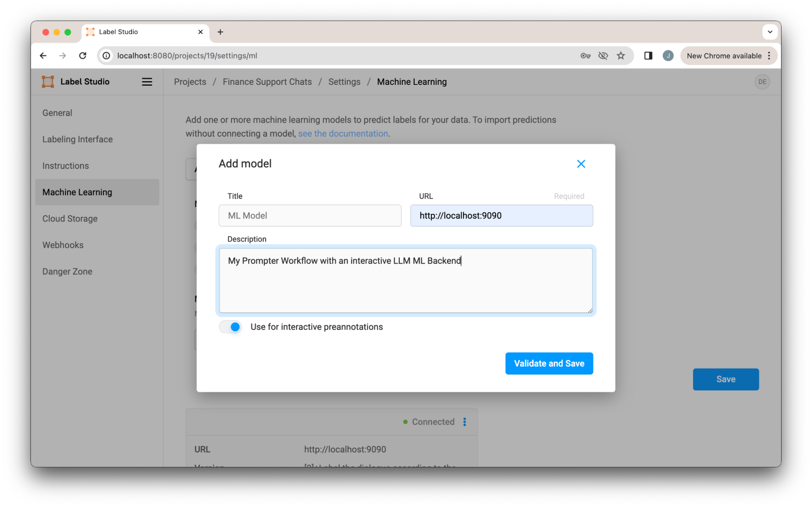Click the Title input field

click(310, 216)
